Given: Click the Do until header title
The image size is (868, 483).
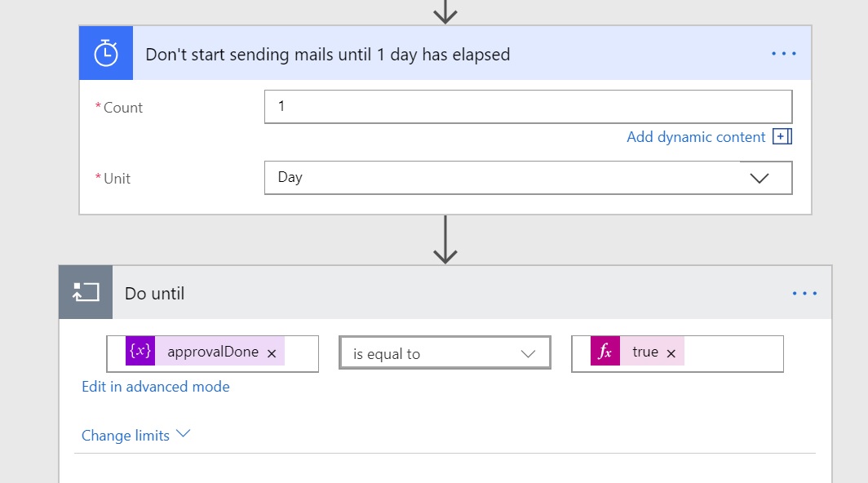Looking at the screenshot, I should click(155, 294).
